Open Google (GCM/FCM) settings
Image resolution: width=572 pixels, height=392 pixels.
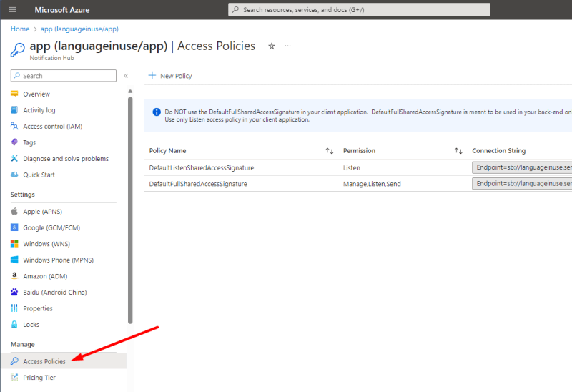[51, 227]
